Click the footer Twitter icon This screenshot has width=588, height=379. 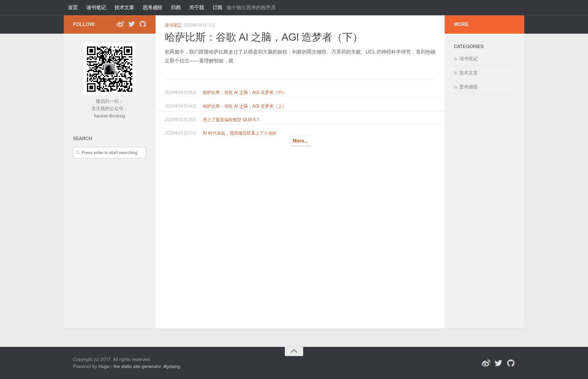498,363
